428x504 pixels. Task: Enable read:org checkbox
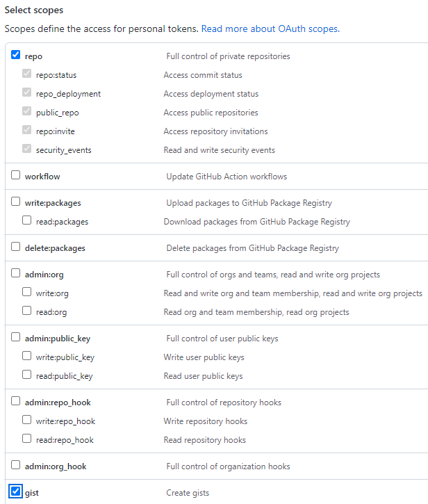tap(26, 311)
